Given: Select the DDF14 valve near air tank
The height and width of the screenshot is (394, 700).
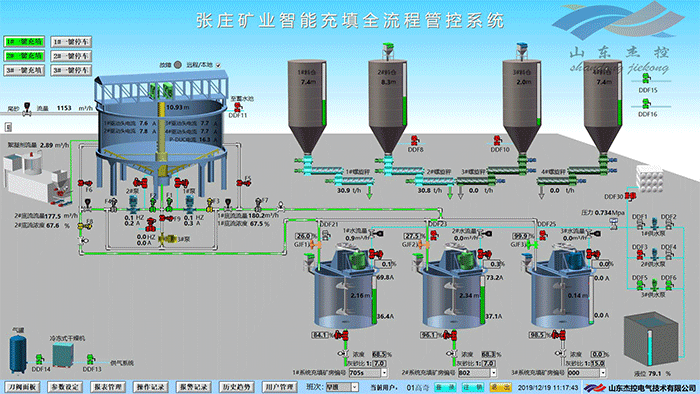Looking at the screenshot, I should pyautogui.click(x=39, y=359).
